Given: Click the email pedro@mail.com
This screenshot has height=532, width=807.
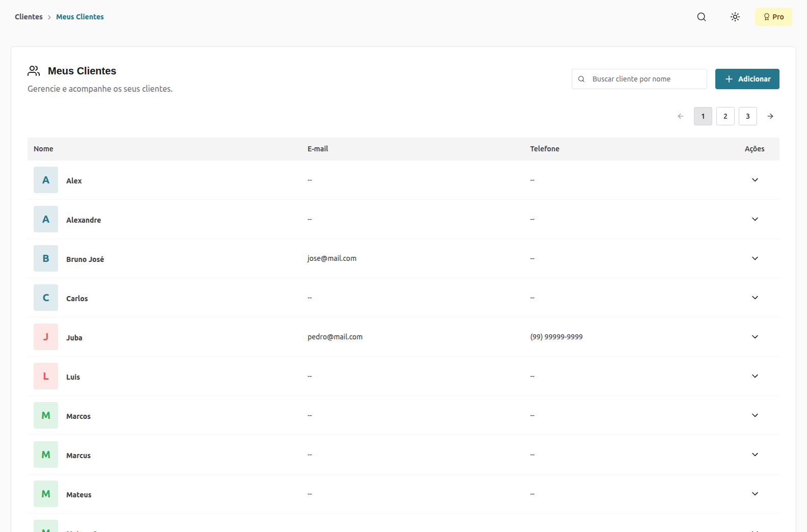Looking at the screenshot, I should 335,337.
